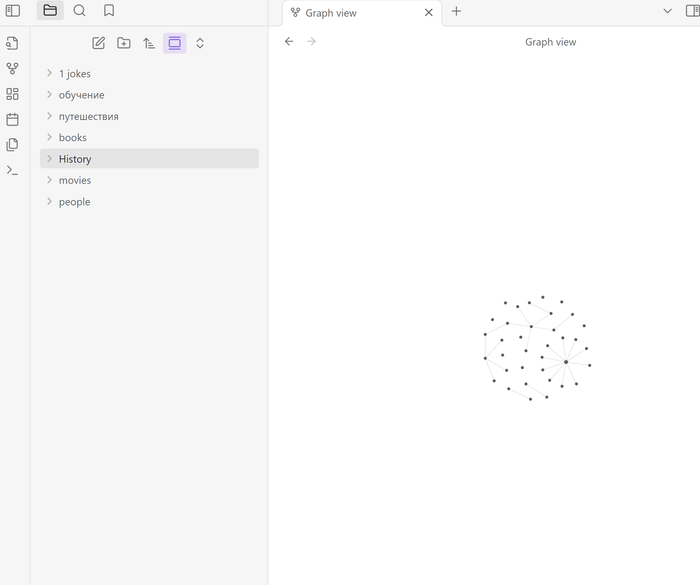The width and height of the screenshot is (700, 585).
Task: Expand the 1 jokes folder chevron
Action: coord(50,73)
